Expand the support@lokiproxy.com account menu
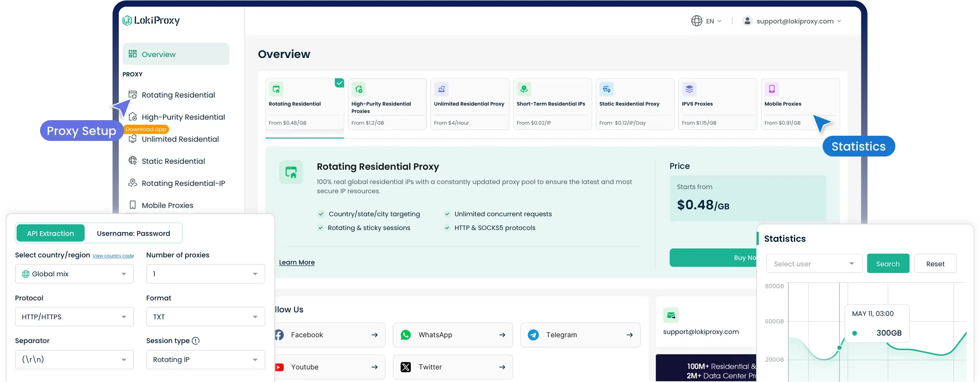 [x=798, y=21]
